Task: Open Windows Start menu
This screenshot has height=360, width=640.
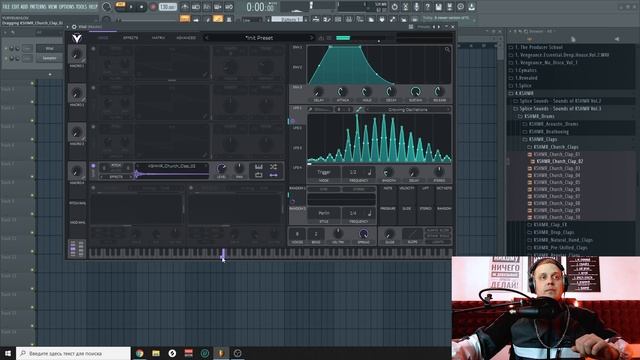Action: [x=8, y=353]
